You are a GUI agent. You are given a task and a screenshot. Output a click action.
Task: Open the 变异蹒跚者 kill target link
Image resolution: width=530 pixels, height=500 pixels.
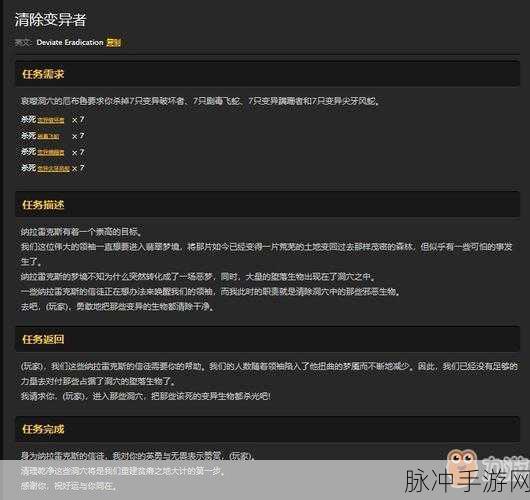click(51, 152)
